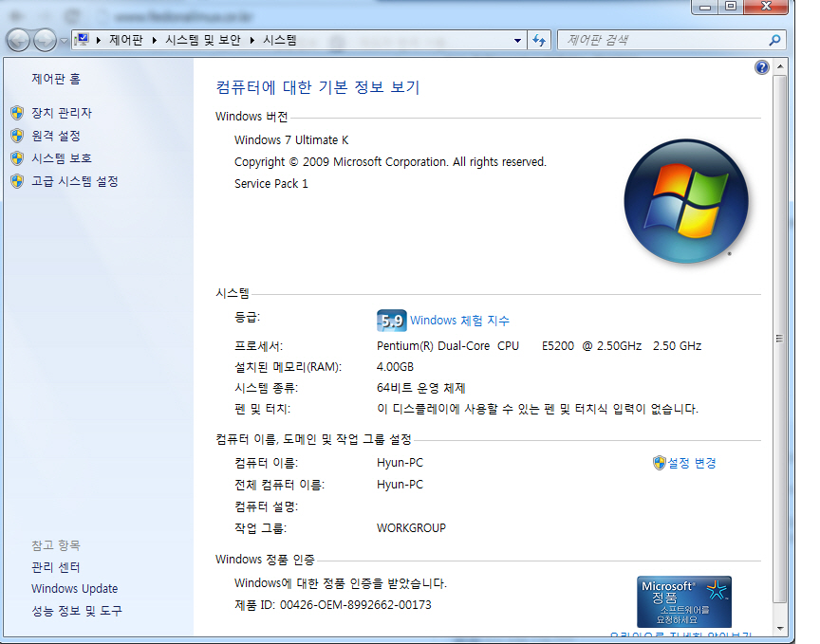Minimize the System window
This screenshot has height=644, width=820.
(705, 7)
